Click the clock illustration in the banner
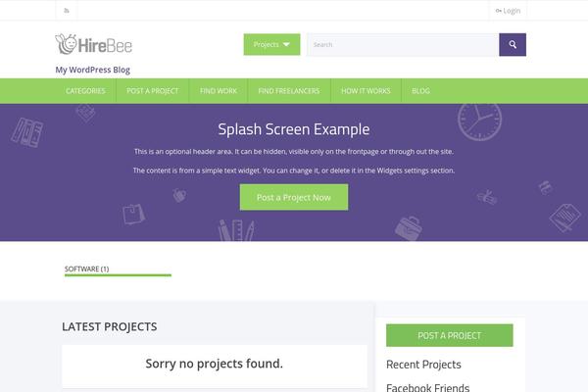This screenshot has width=588, height=392. click(x=478, y=122)
